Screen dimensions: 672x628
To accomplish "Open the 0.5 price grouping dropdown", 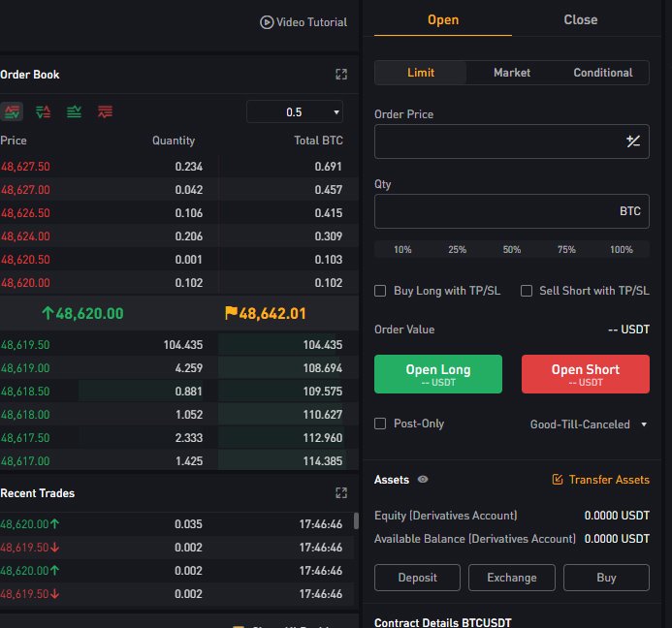I will (x=295, y=112).
